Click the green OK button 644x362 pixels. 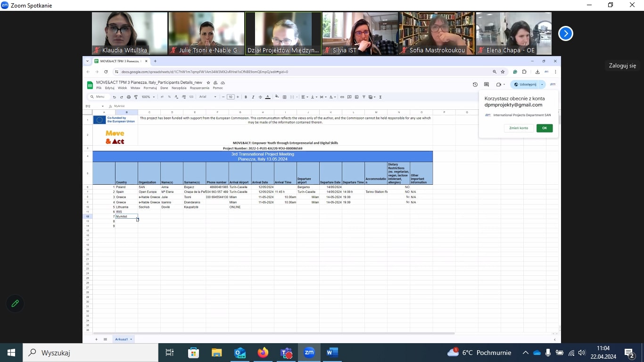[545, 128]
